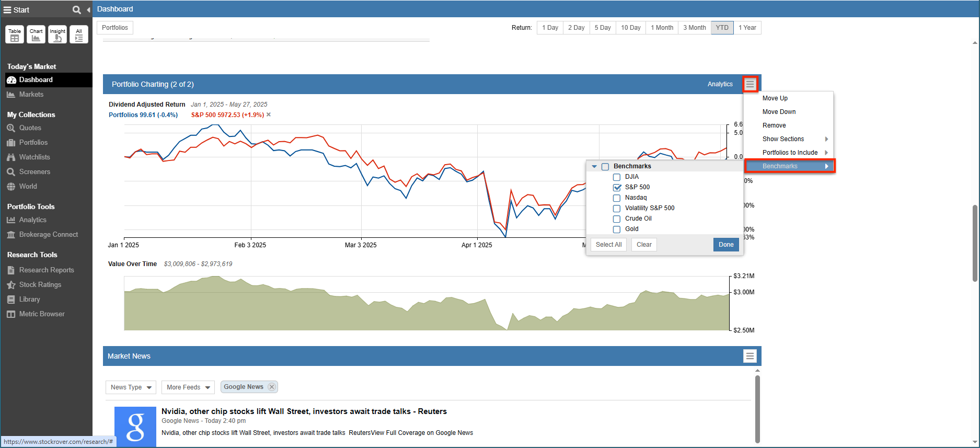Collapse the Benchmarks group triangle
The image size is (980, 448).
(x=594, y=167)
